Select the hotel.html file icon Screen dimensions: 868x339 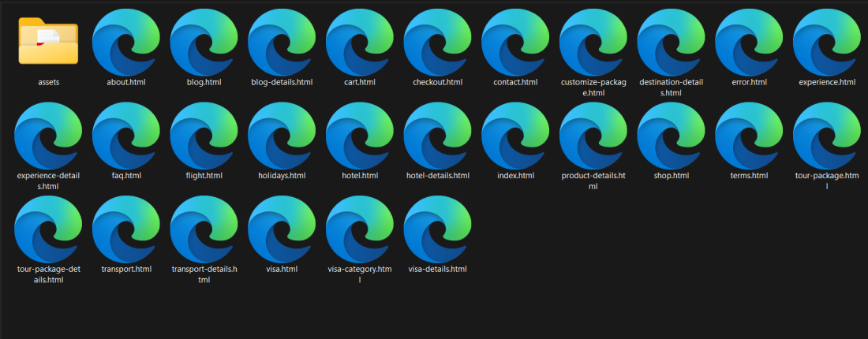point(360,136)
